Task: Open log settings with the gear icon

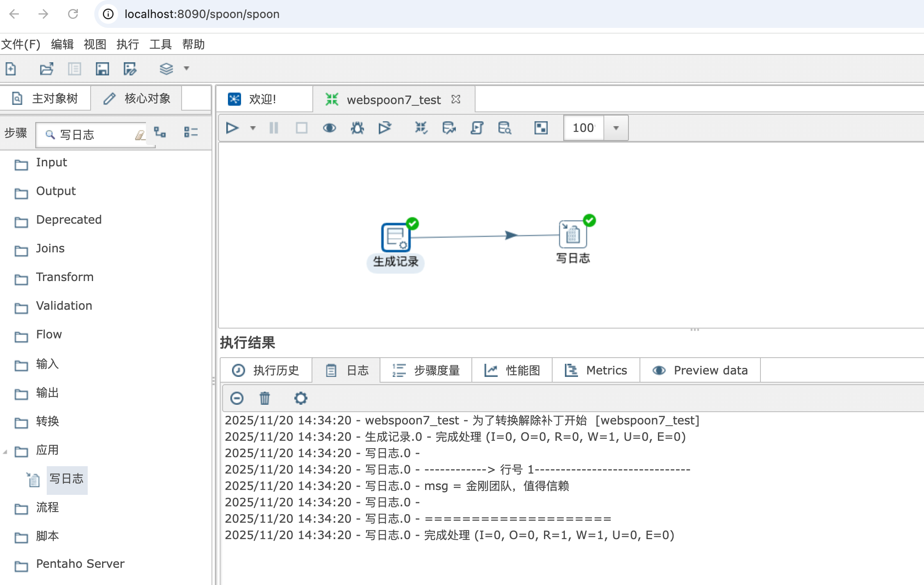Action: click(300, 398)
